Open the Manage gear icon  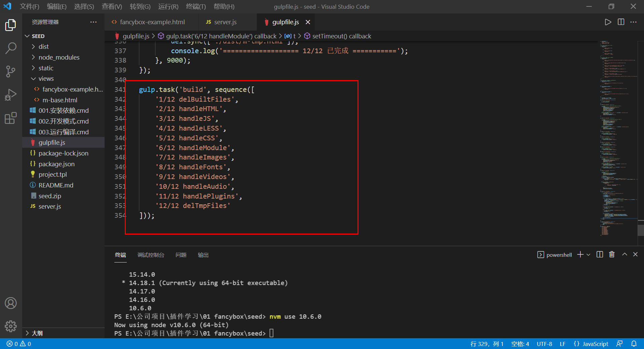[11, 326]
